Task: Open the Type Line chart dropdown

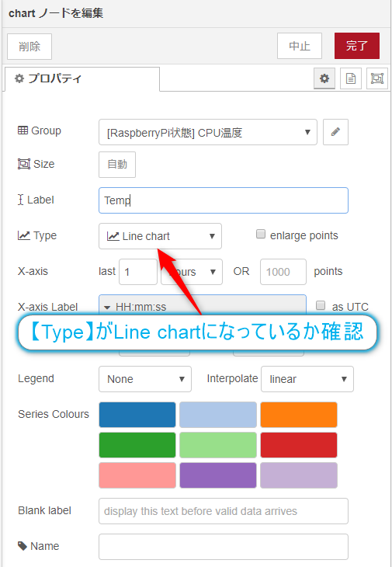Action: point(160,236)
